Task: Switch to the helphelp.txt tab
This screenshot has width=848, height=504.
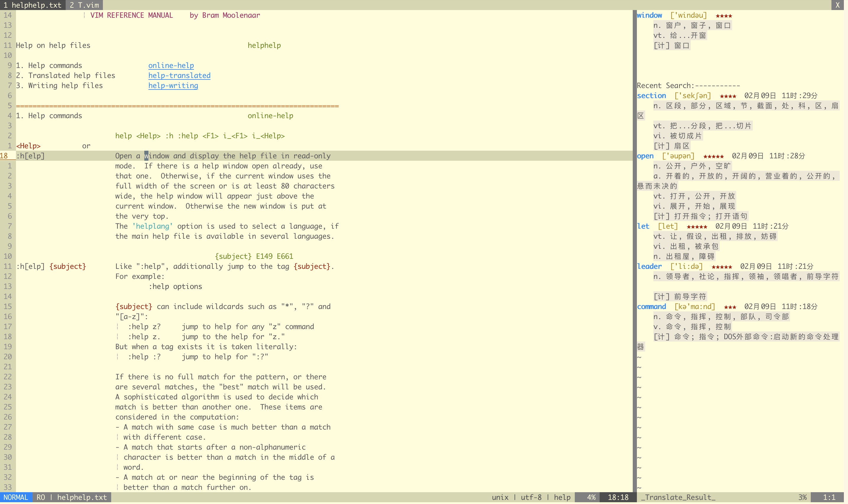Action: pyautogui.click(x=33, y=5)
